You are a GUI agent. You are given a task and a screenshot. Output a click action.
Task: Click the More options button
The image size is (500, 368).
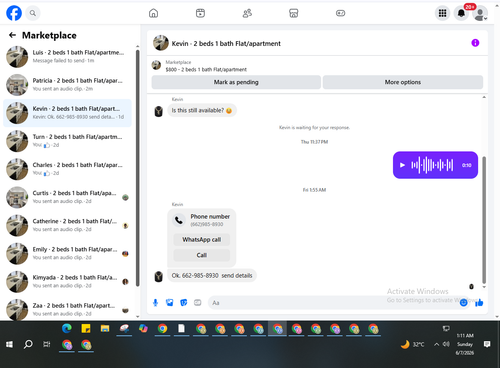point(403,82)
